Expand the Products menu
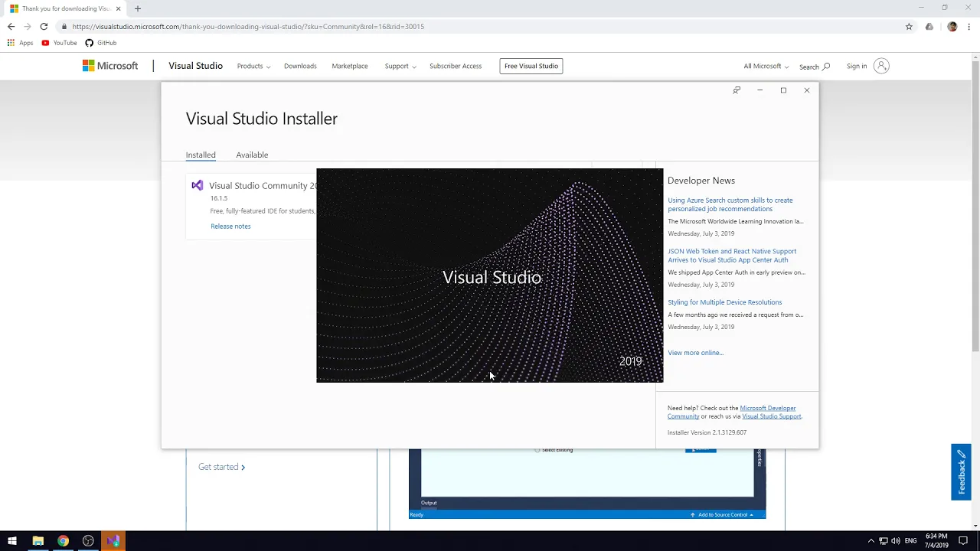Image resolution: width=980 pixels, height=551 pixels. tap(253, 66)
